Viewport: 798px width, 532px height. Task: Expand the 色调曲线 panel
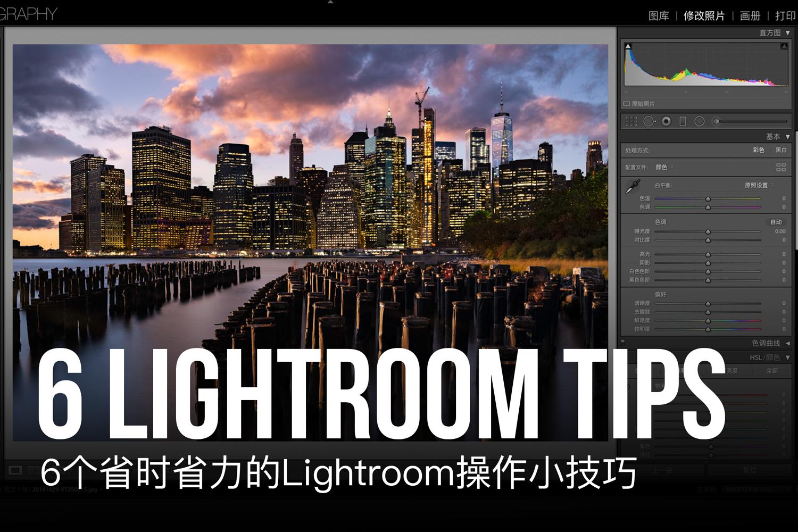pyautogui.click(x=788, y=343)
